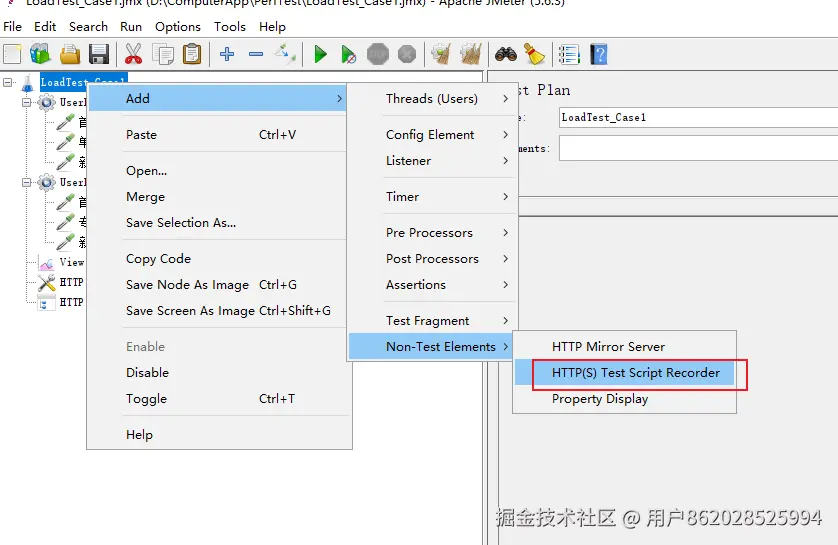Screen dimensions: 838x545
Task: Click the Cut scissors icon
Action: click(x=133, y=54)
